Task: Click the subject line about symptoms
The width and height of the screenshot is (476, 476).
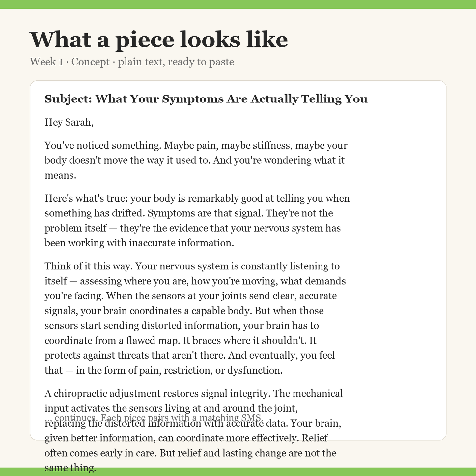Action: click(x=206, y=99)
